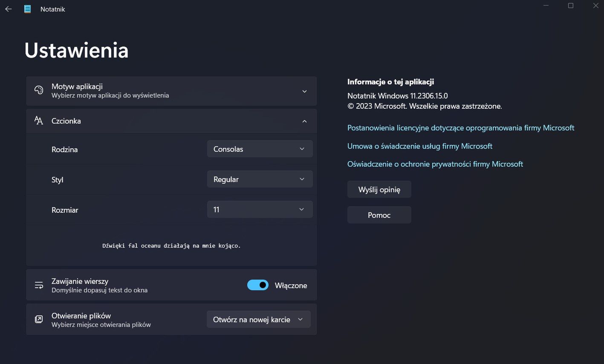The image size is (604, 364).
Task: Open the Rodzina font family dropdown
Action: click(260, 149)
